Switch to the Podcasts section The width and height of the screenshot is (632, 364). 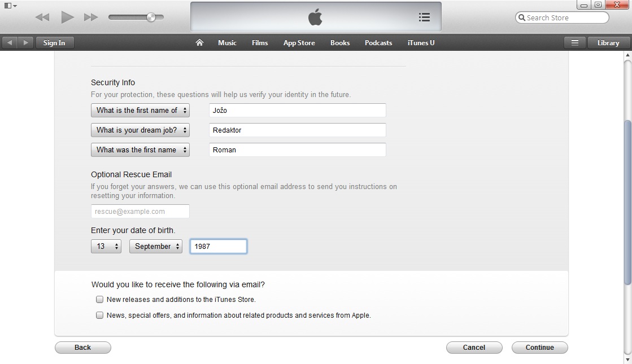[x=378, y=42]
